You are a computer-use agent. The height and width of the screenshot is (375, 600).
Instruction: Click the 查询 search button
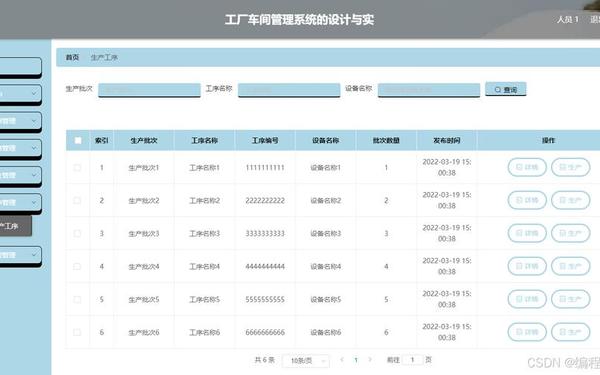(x=505, y=89)
